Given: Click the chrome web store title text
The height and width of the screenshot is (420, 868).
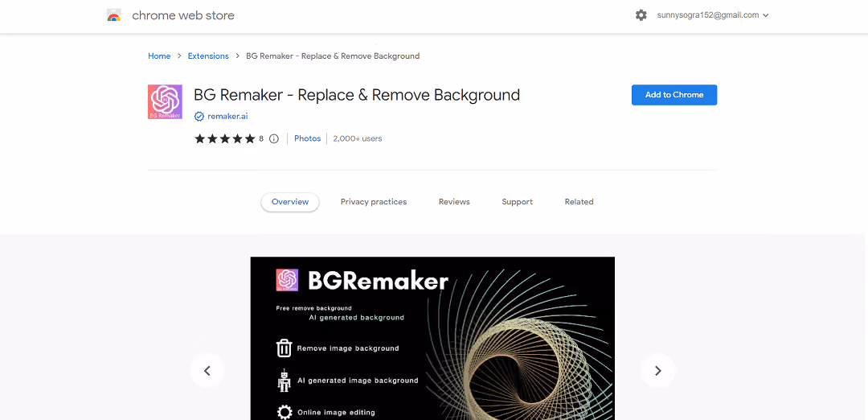Looking at the screenshot, I should (183, 15).
